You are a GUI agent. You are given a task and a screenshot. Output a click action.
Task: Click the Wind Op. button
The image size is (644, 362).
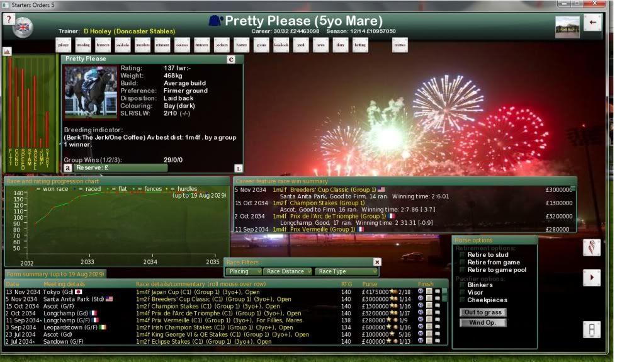483,322
